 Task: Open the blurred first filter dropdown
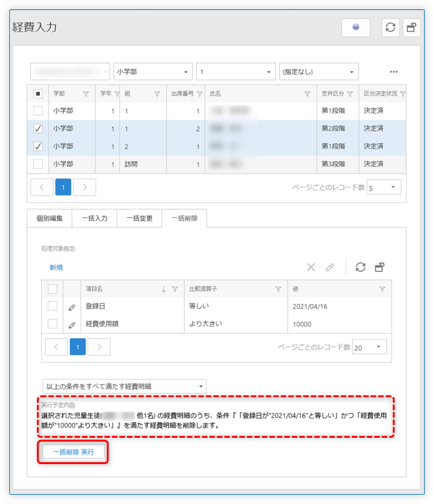71,72
